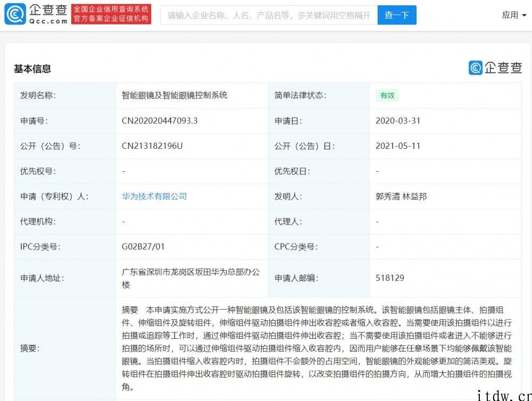The width and height of the screenshot is (532, 401).
Task: Click the IPC分类号 label cell
Action: (64, 247)
